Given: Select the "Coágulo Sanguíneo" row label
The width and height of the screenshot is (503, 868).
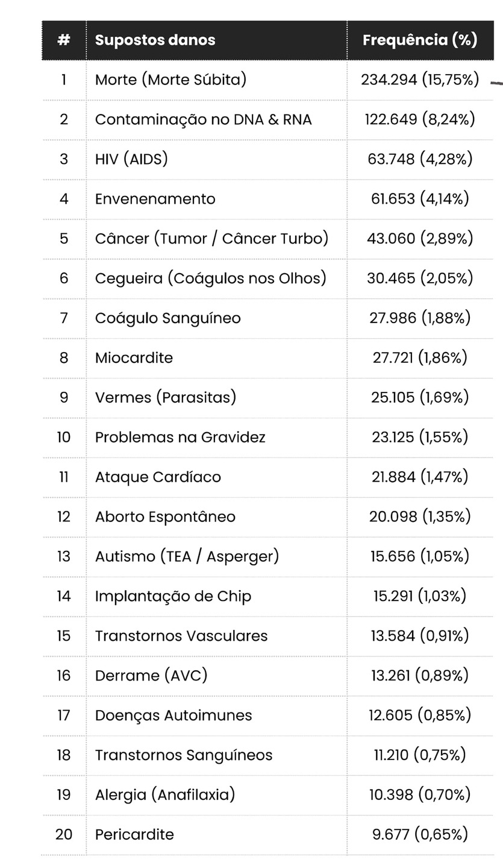Looking at the screenshot, I should point(167,318).
